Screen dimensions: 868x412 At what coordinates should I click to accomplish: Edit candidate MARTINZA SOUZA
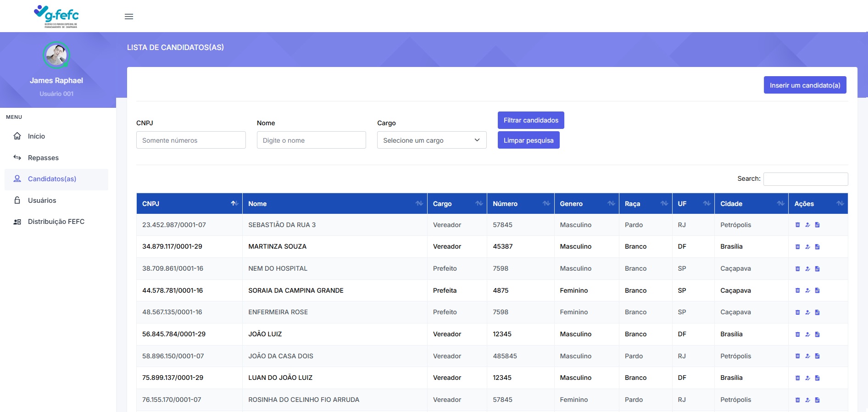click(807, 247)
